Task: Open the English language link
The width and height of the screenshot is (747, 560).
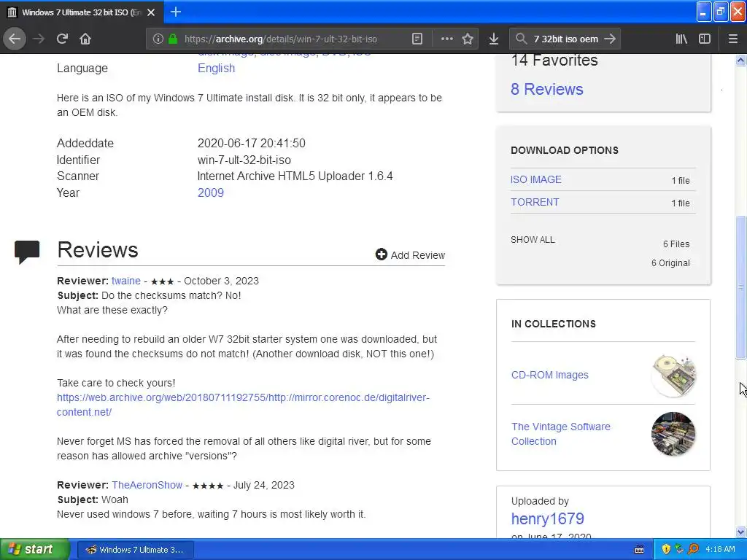Action: 216,68
